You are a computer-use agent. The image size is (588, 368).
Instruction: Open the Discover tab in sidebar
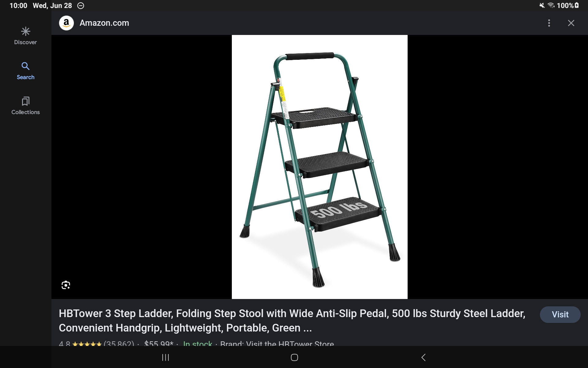25,36
